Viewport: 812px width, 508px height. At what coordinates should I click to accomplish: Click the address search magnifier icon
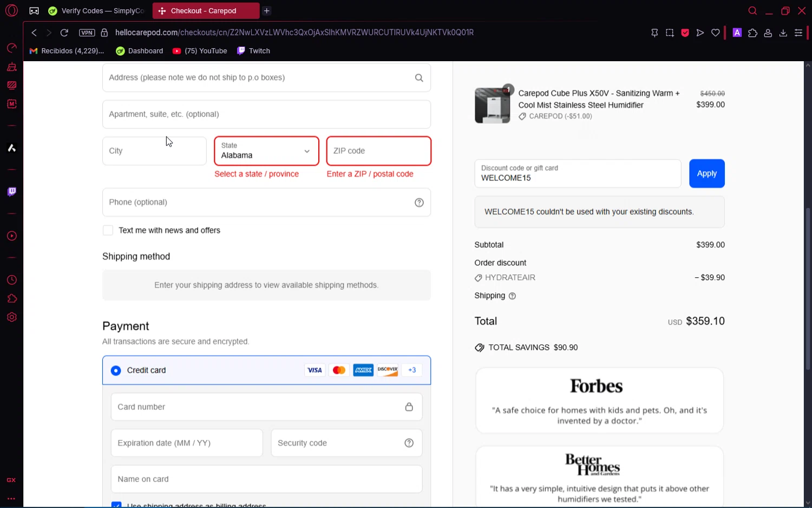(419, 78)
